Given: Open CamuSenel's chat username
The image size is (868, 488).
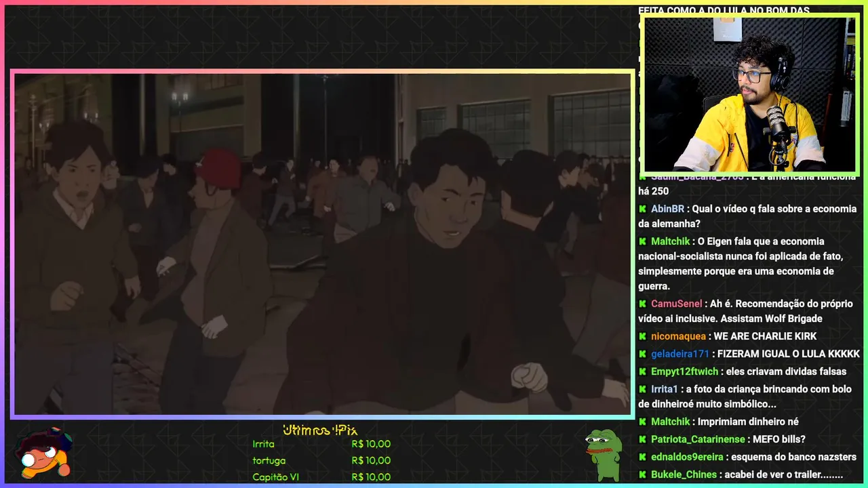Looking at the screenshot, I should point(676,304).
